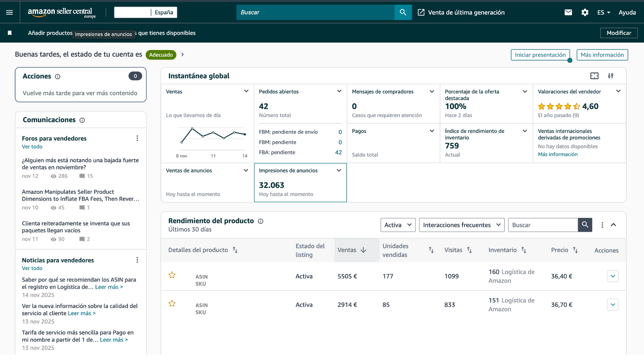Open the messages envelope icon

[x=568, y=12]
